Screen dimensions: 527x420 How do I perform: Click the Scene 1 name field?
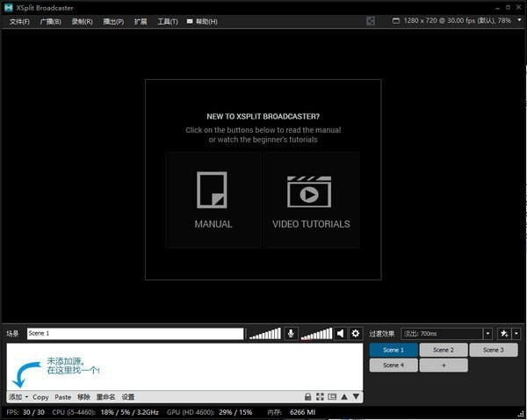coord(135,334)
